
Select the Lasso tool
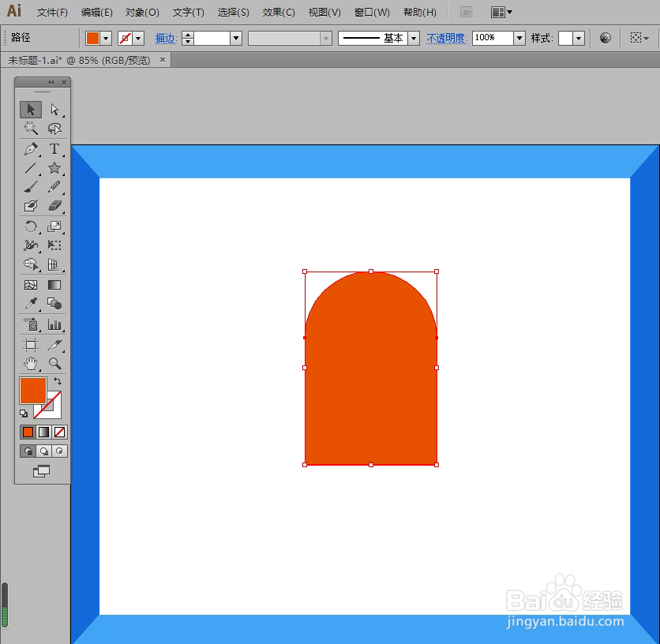click(x=54, y=128)
